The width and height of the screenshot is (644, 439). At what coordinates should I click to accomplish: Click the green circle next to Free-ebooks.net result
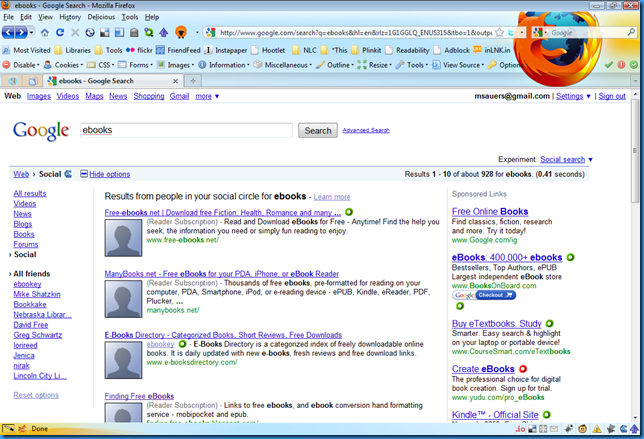(349, 212)
